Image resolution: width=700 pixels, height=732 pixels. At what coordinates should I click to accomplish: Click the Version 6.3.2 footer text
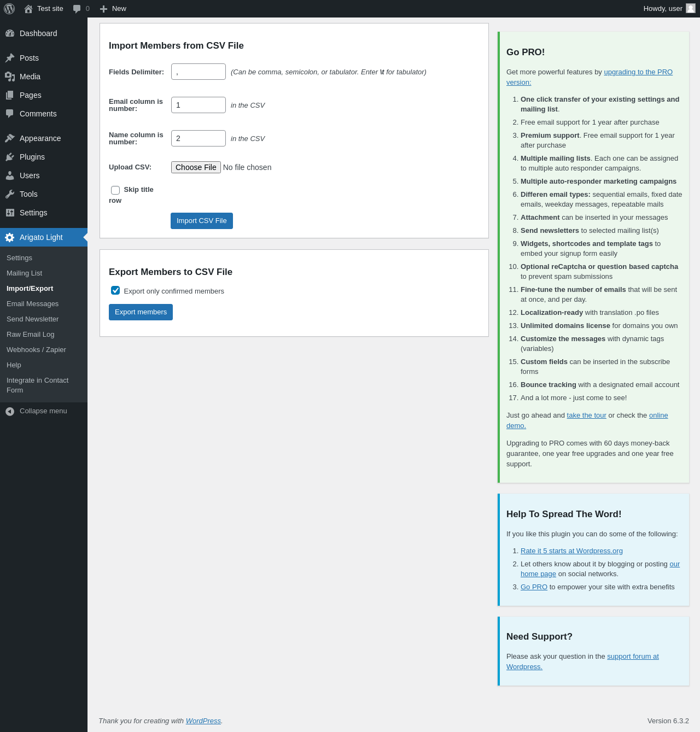pos(668,721)
